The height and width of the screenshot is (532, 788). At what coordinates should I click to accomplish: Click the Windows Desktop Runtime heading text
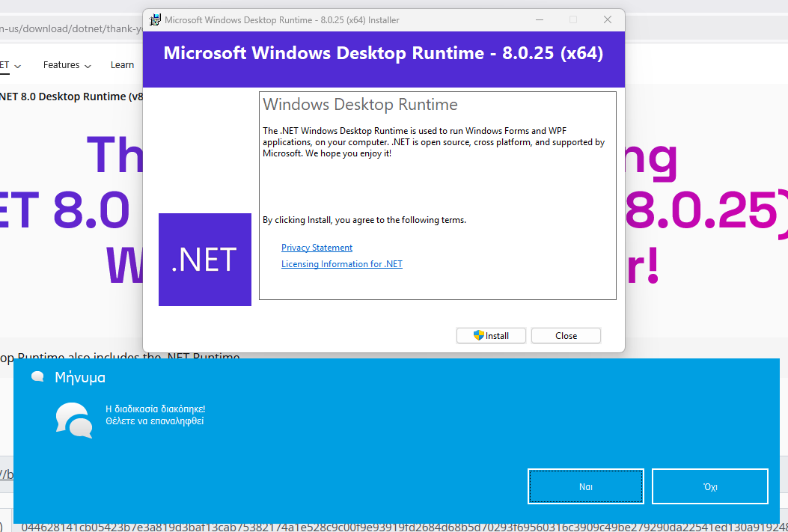coord(360,104)
